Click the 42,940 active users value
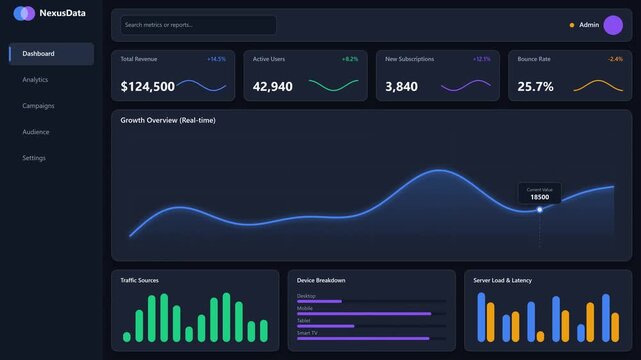Screen dimensions: 641x360 point(273,87)
